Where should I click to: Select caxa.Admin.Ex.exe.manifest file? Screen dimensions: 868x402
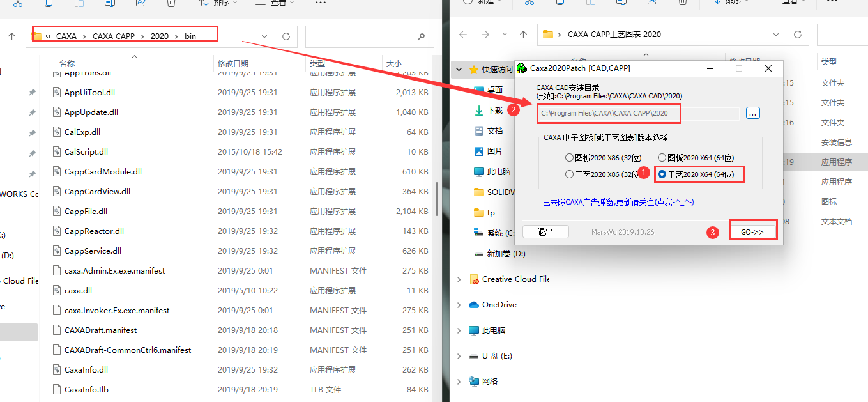114,270
